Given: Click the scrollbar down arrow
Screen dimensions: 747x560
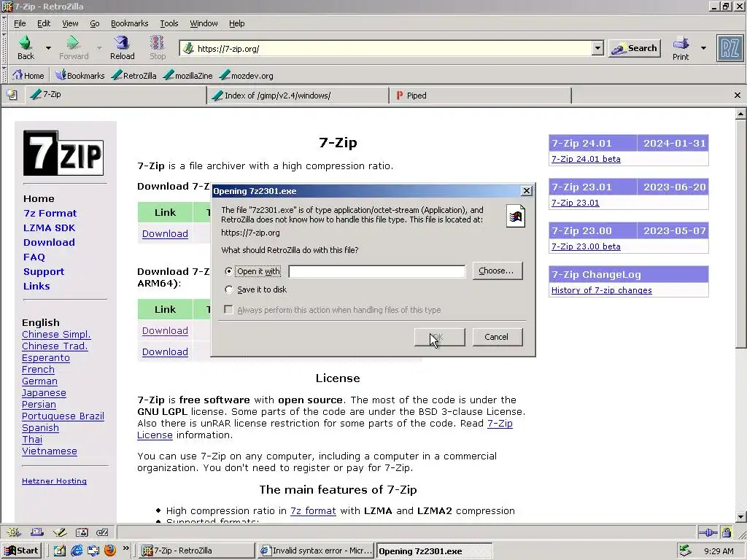Looking at the screenshot, I should [740, 516].
